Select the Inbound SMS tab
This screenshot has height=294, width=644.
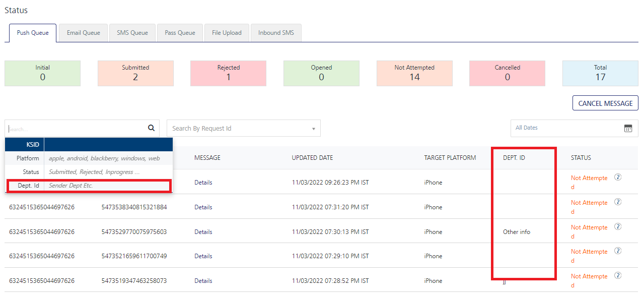(x=276, y=33)
